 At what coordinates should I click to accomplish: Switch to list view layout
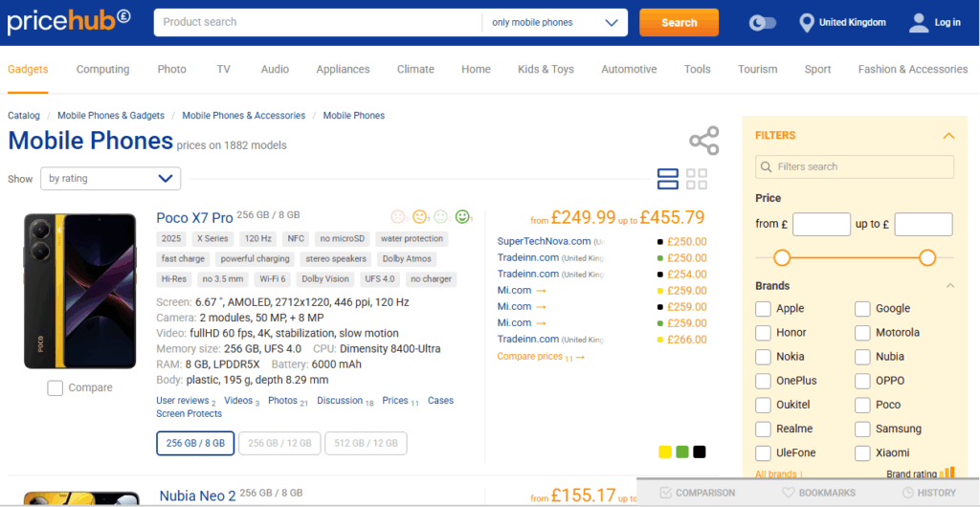(667, 179)
